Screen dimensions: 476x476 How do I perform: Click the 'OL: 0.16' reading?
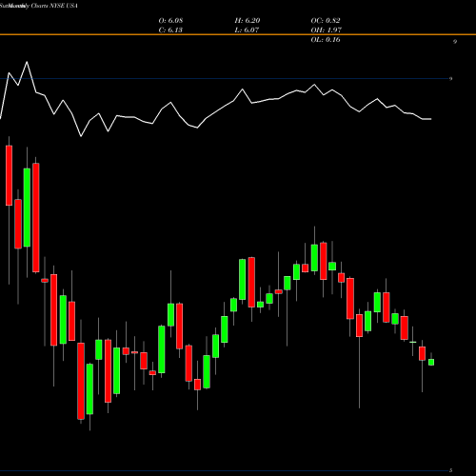[x=326, y=40]
